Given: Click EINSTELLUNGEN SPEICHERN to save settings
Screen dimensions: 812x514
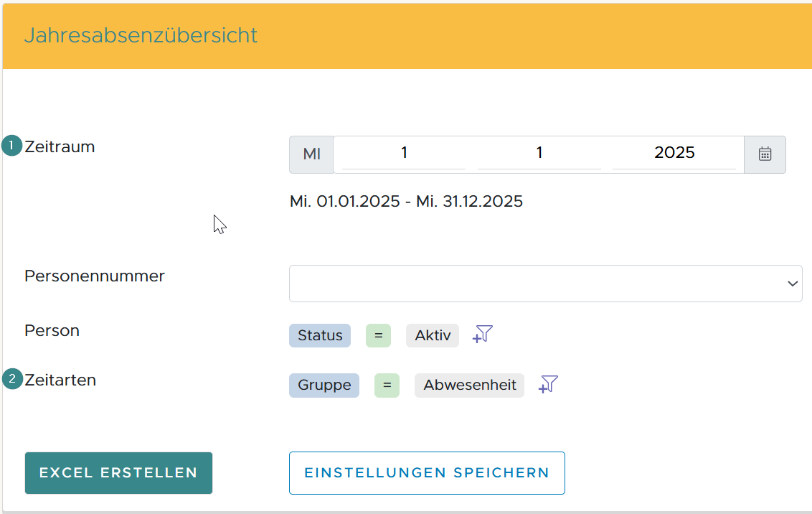Looking at the screenshot, I should click(427, 472).
